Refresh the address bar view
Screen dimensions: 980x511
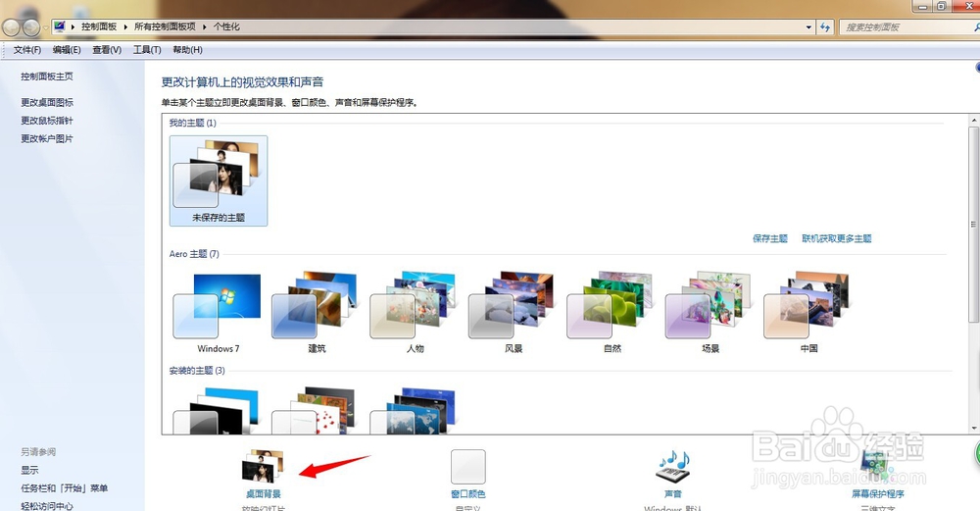[x=825, y=26]
